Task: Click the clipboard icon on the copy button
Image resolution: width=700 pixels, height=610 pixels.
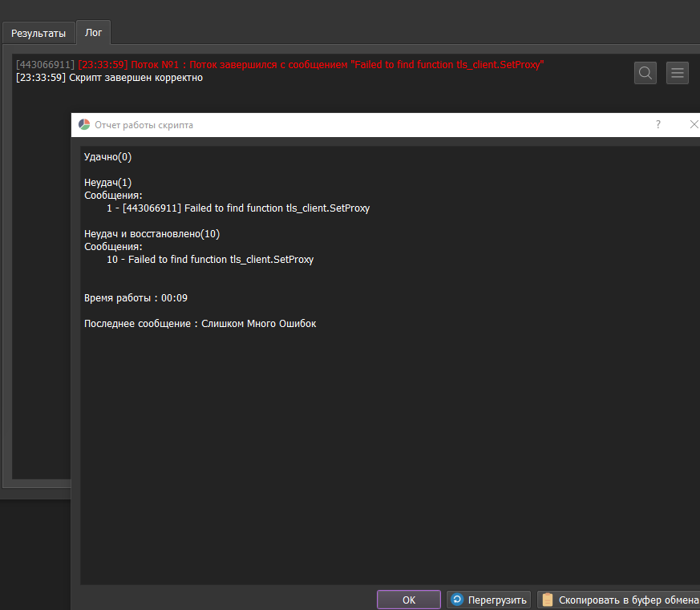Action: (548, 600)
